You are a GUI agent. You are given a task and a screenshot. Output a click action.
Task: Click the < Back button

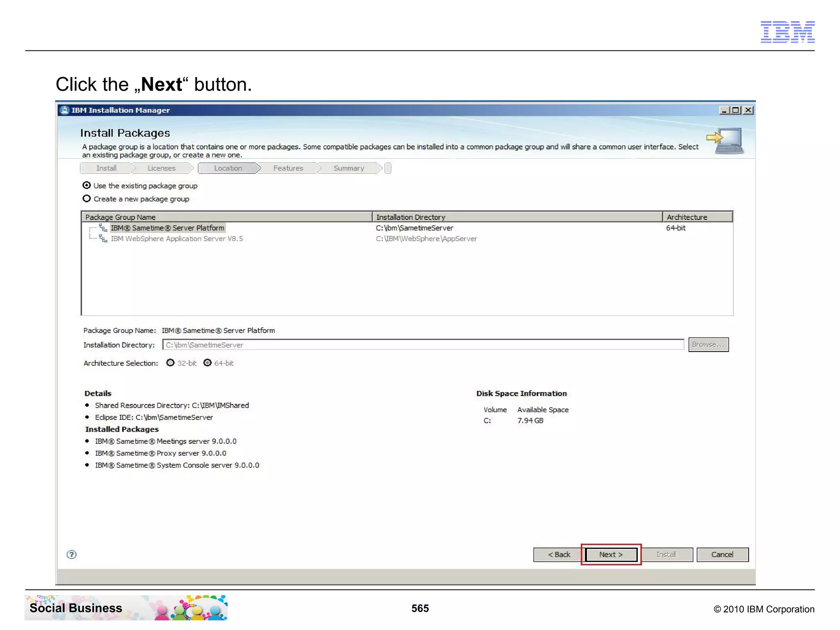click(559, 555)
